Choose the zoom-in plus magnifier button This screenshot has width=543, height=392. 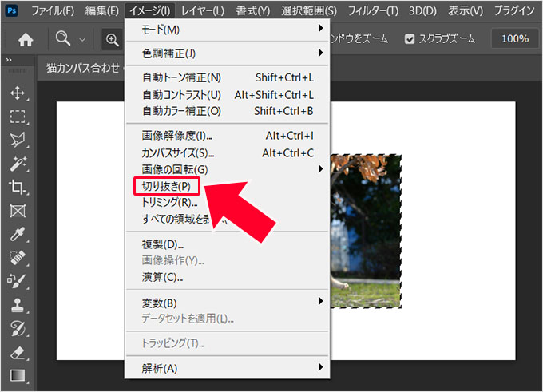(x=113, y=40)
